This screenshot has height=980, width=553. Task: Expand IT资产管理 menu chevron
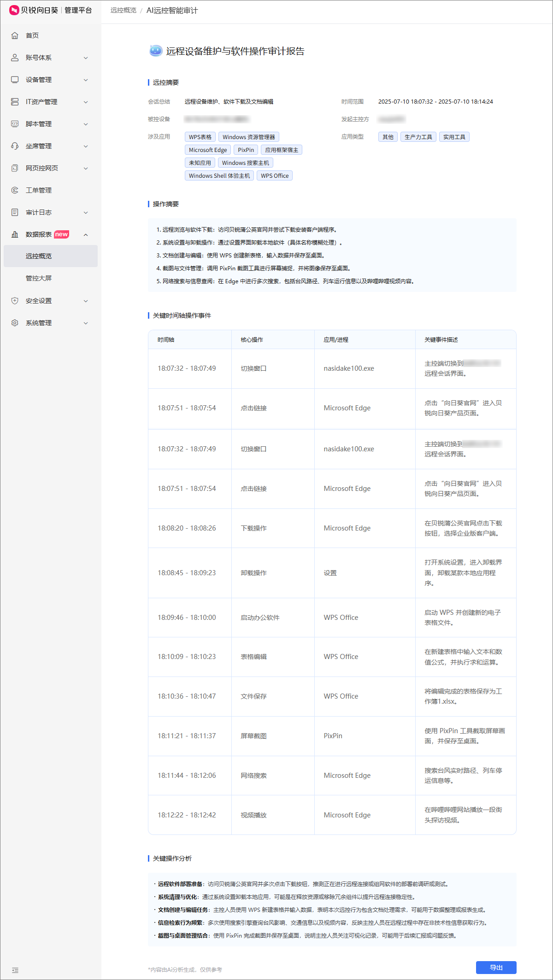coord(86,102)
